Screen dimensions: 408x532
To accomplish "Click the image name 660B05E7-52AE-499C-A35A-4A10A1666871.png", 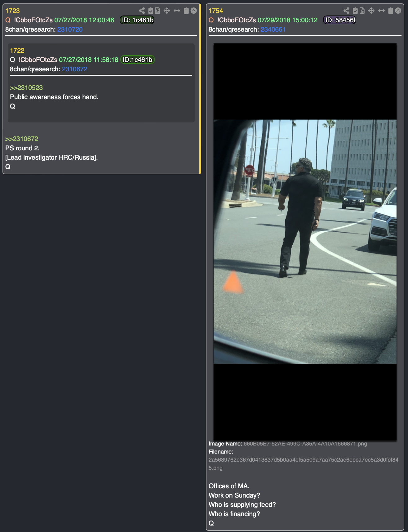I will click(305, 444).
